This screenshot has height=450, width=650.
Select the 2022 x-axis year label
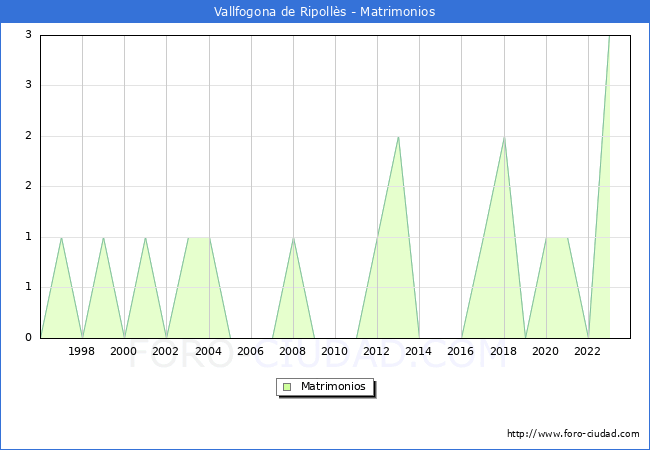(x=587, y=351)
